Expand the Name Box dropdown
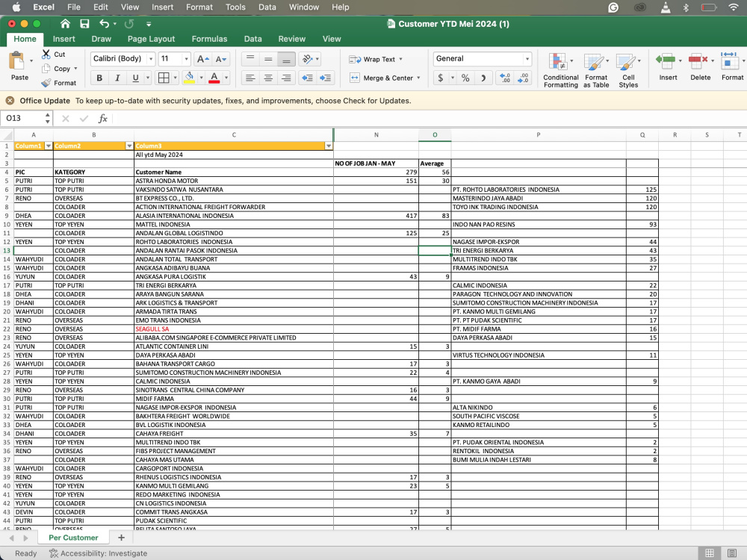 [x=47, y=118]
